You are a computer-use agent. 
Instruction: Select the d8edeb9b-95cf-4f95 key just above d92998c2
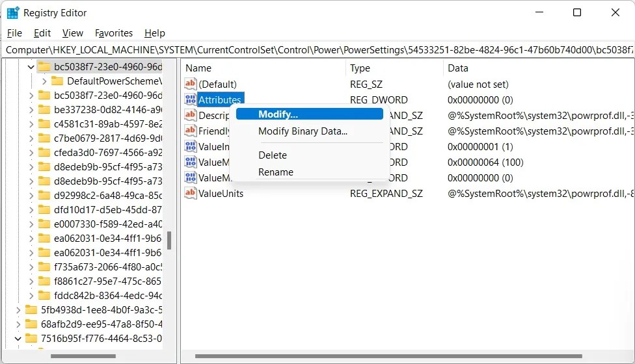[108, 181]
